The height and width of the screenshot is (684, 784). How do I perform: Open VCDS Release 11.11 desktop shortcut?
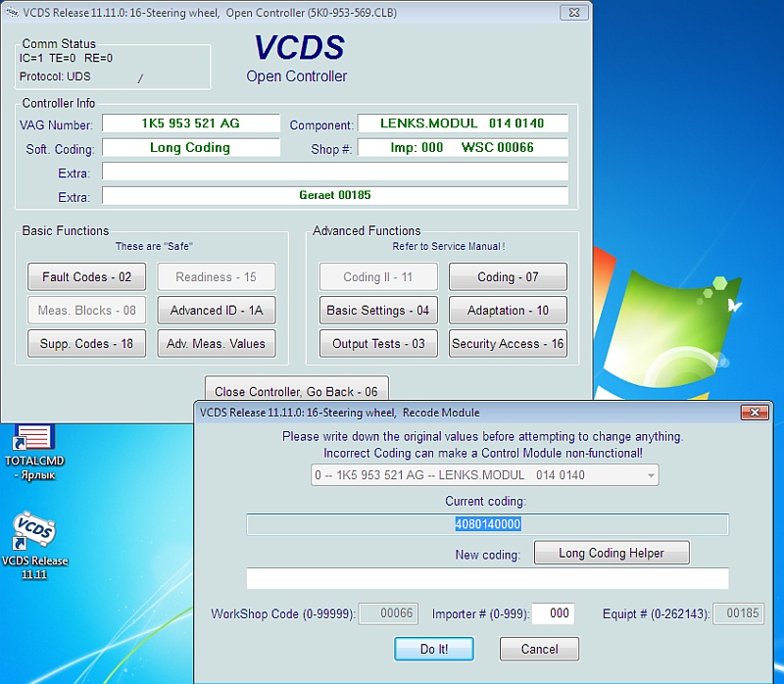coord(34,545)
